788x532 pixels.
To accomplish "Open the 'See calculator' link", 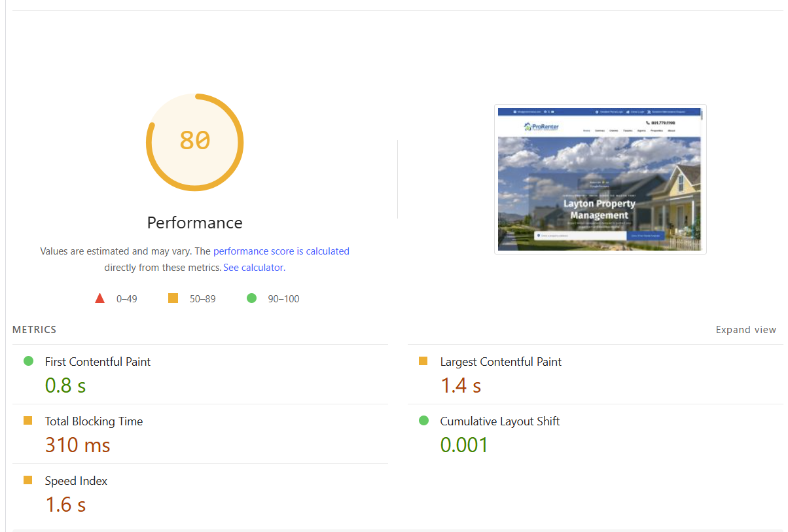I will pyautogui.click(x=253, y=268).
